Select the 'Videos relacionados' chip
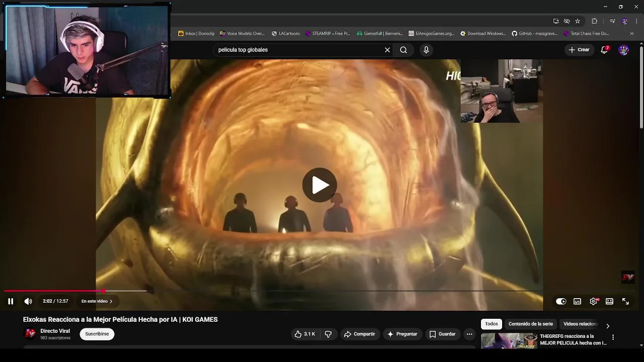This screenshot has height=362, width=644. pos(580,324)
